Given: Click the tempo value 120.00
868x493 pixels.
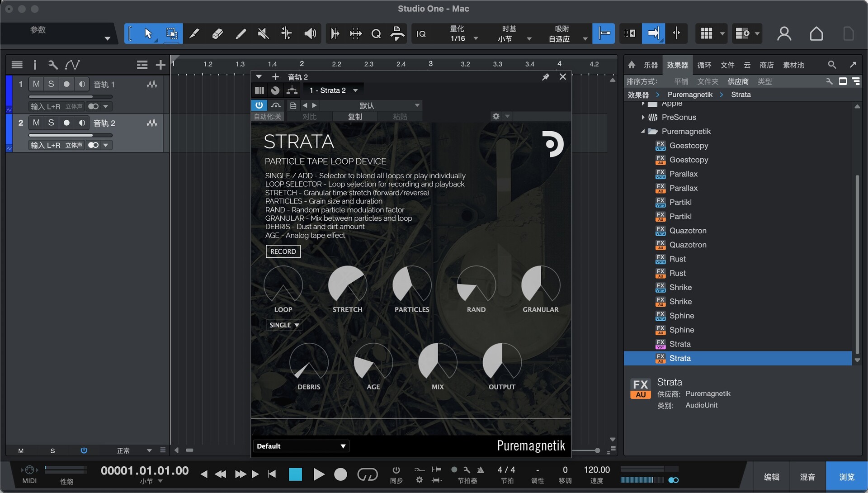Looking at the screenshot, I should coord(597,470).
